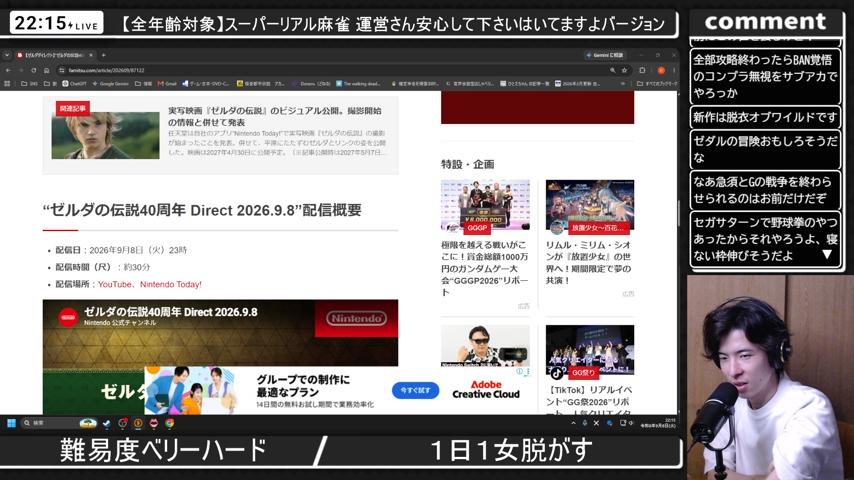The width and height of the screenshot is (854, 480).
Task: Click the red GGGP tag label
Action: pos(477,228)
